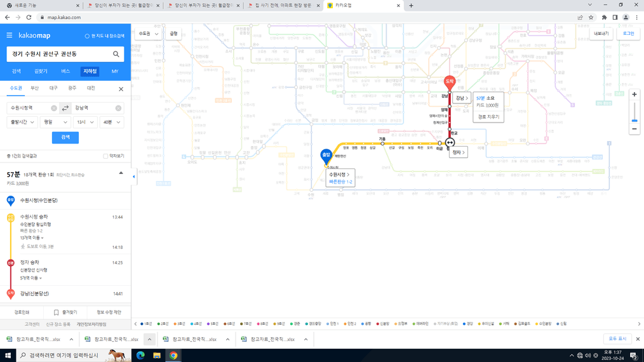The height and width of the screenshot is (362, 644).
Task: Switch to the 길찾기 tab
Action: 41,71
